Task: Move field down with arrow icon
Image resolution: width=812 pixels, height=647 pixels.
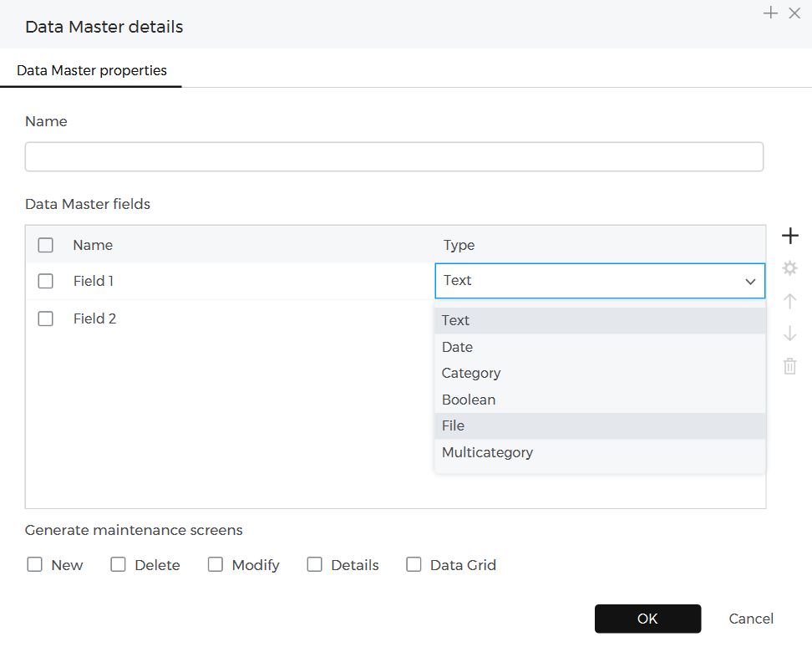Action: [x=789, y=334]
